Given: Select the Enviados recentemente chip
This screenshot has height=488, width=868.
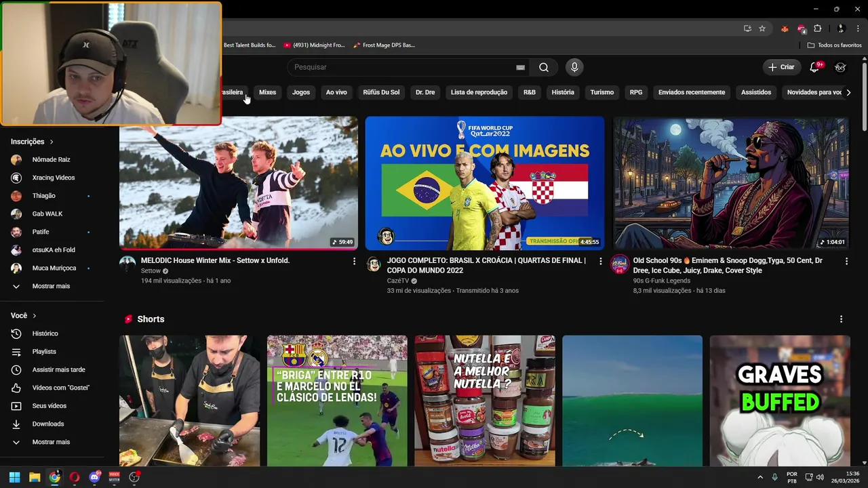Looking at the screenshot, I should coord(692,92).
